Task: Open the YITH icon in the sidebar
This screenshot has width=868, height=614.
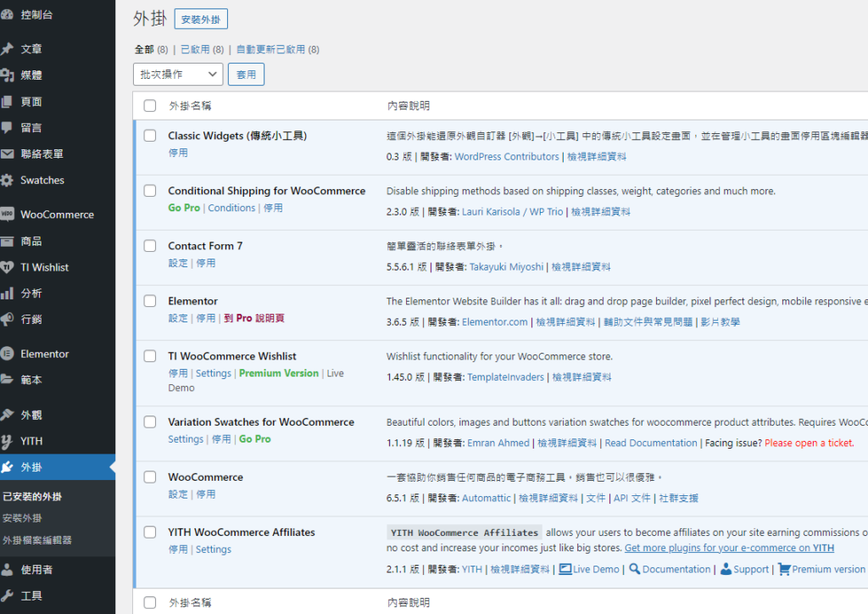Action: pyautogui.click(x=7, y=441)
